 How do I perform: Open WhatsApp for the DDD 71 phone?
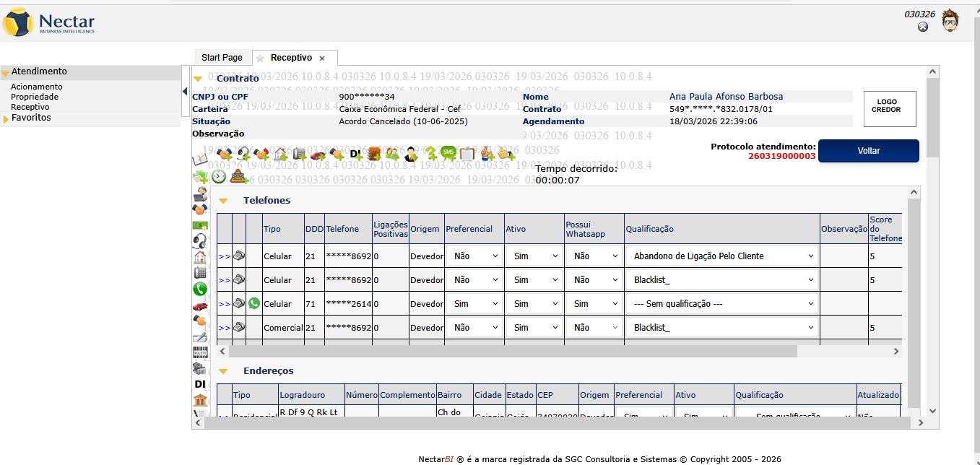pos(254,304)
